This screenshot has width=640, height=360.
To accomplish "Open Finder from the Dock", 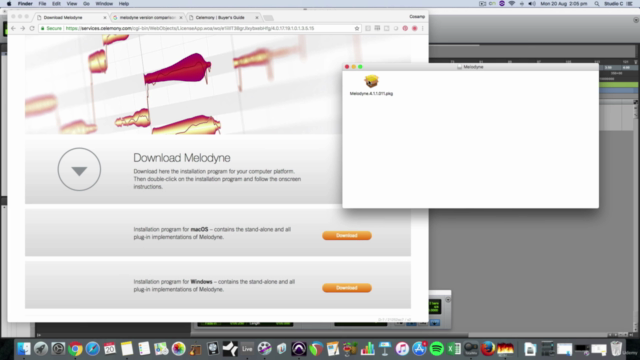I will pos(24,349).
